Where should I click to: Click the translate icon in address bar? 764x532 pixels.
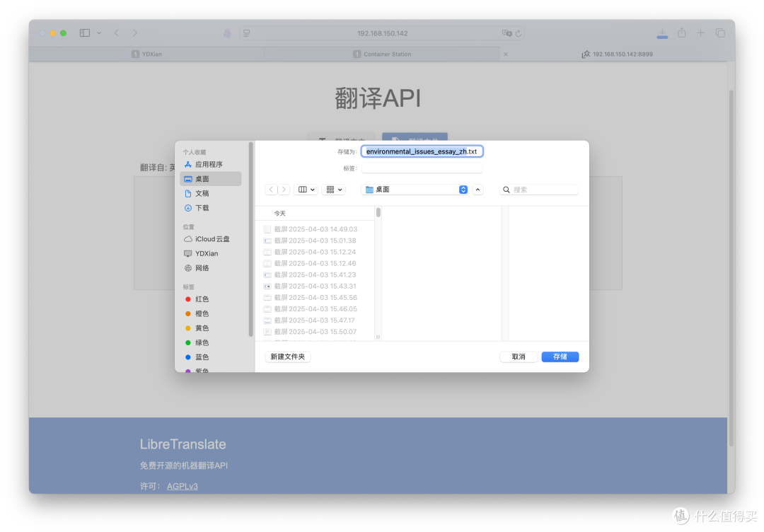coord(507,33)
